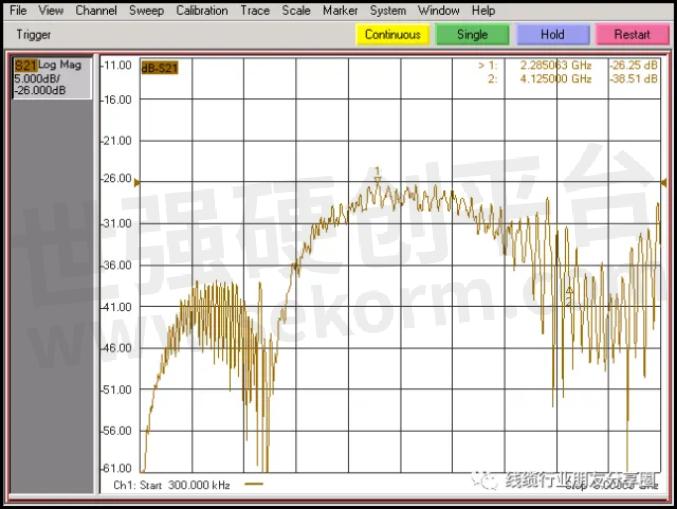Open the System menu
677x509 pixels.
[388, 11]
